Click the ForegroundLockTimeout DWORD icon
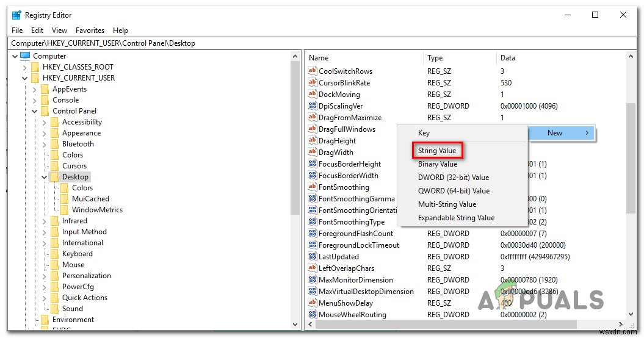This screenshot has height=338, width=644. point(312,245)
